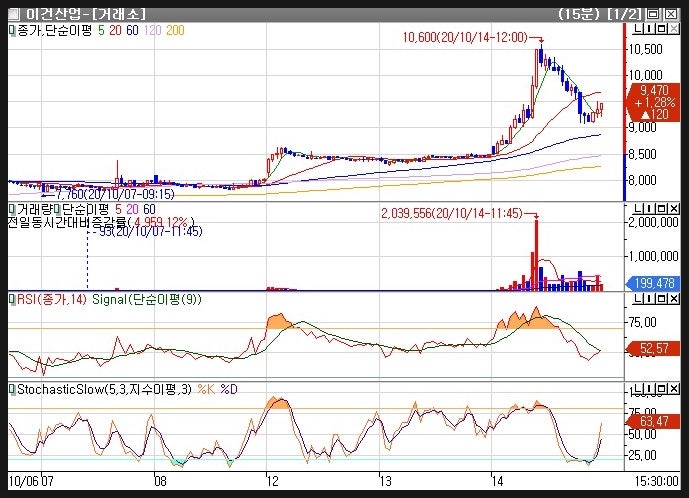This screenshot has width=689, height=498.
Task: Click the current price tag 9,470 +1.28%
Action: point(653,103)
